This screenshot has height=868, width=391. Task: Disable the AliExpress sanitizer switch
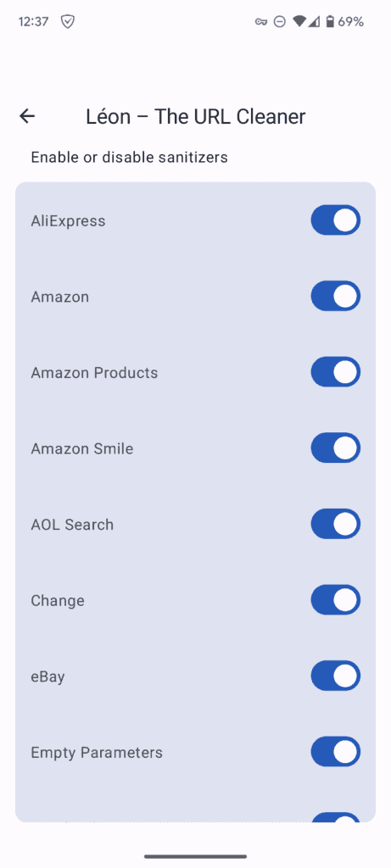pyautogui.click(x=336, y=220)
